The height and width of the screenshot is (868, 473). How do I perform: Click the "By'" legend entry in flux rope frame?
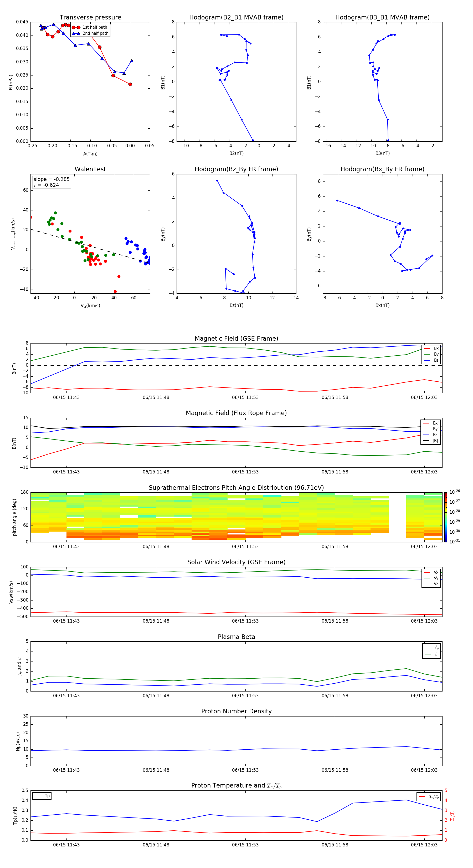click(x=431, y=429)
